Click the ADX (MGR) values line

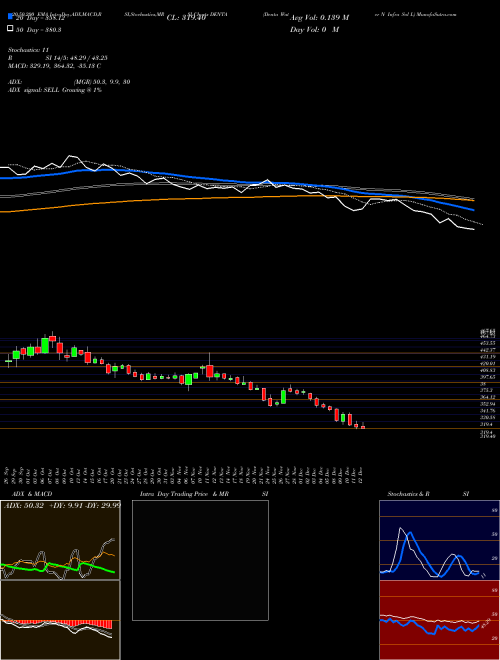click(69, 82)
